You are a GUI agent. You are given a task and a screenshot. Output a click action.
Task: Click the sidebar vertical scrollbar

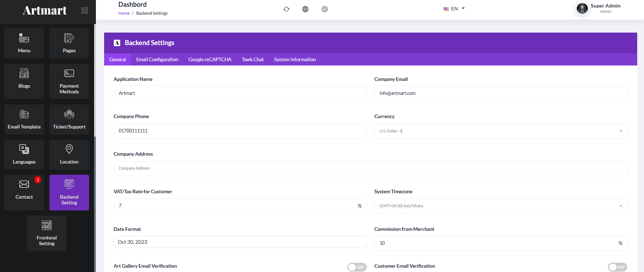95,204
